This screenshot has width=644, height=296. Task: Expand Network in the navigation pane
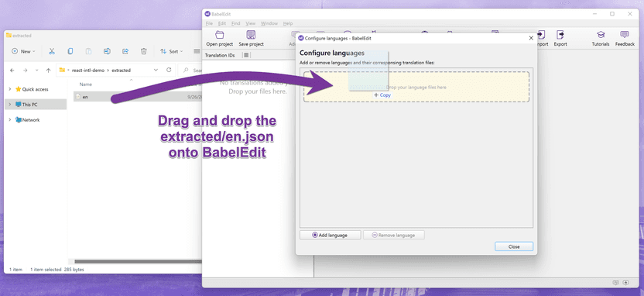click(x=10, y=119)
